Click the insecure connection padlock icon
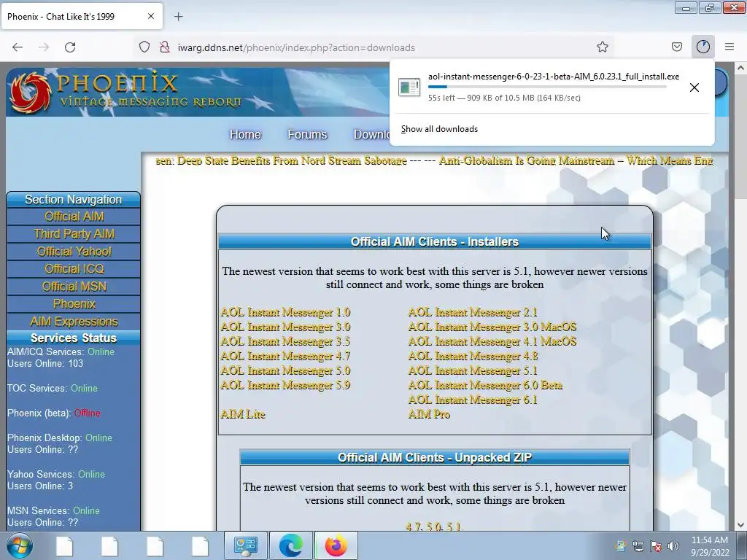The height and width of the screenshot is (560, 747). (x=165, y=47)
